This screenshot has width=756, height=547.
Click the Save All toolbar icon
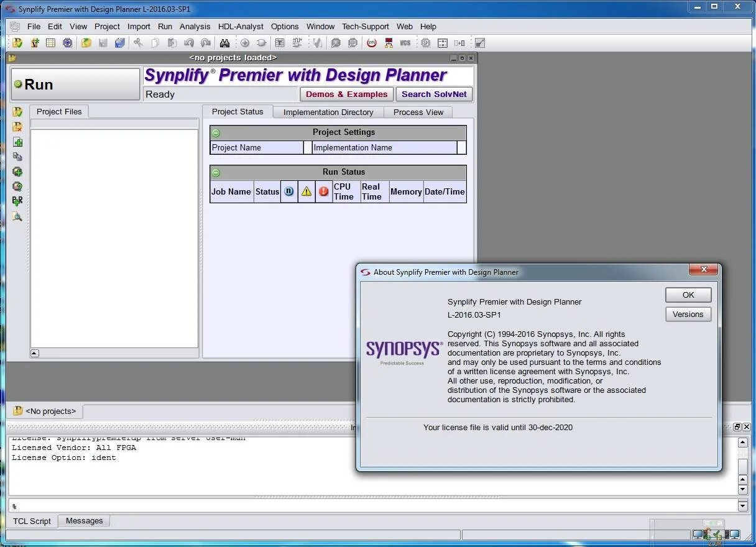[120, 43]
